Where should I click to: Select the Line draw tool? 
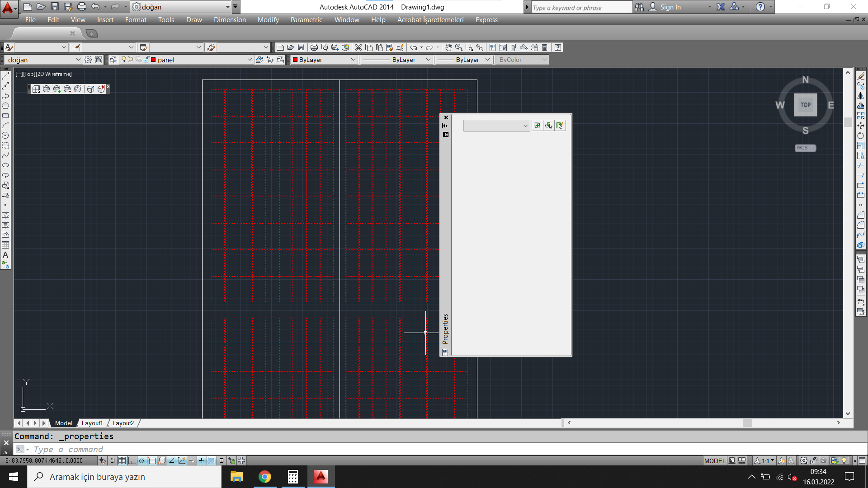coord(5,76)
